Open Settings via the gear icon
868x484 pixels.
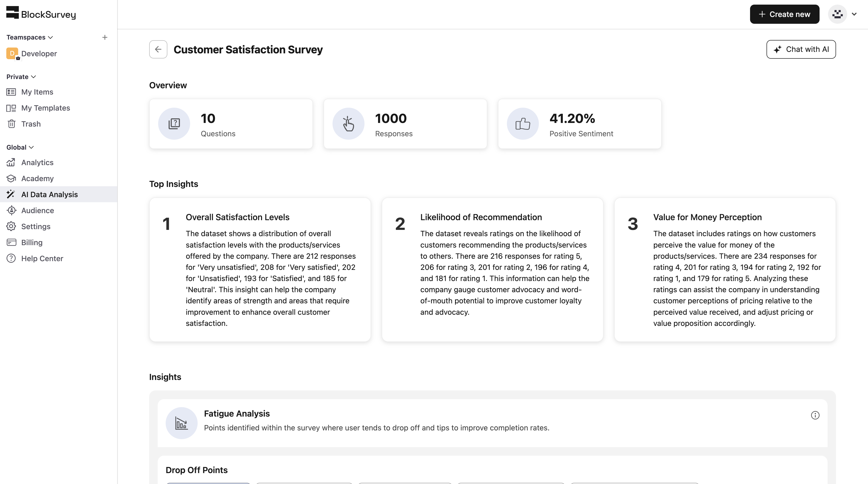[x=11, y=226]
